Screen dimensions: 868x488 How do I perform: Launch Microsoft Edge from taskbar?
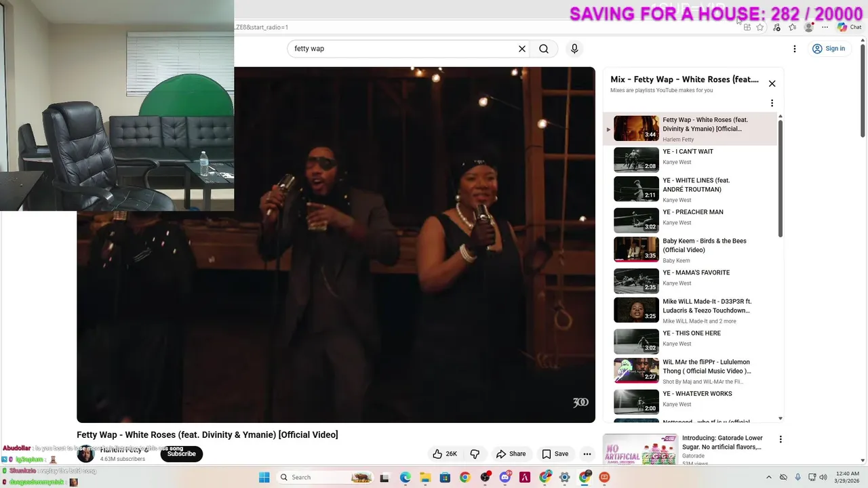(405, 477)
